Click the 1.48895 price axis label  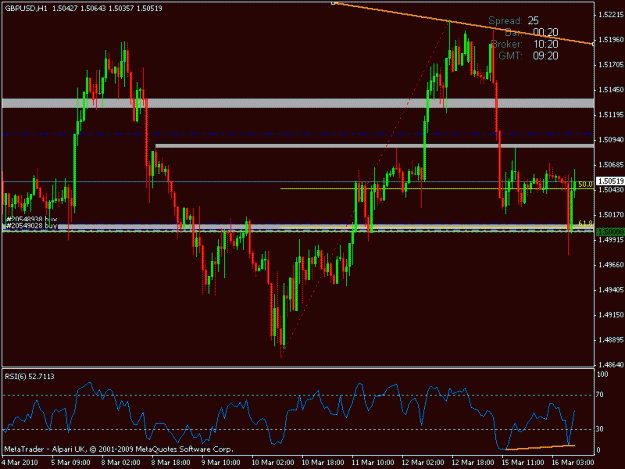click(x=610, y=340)
